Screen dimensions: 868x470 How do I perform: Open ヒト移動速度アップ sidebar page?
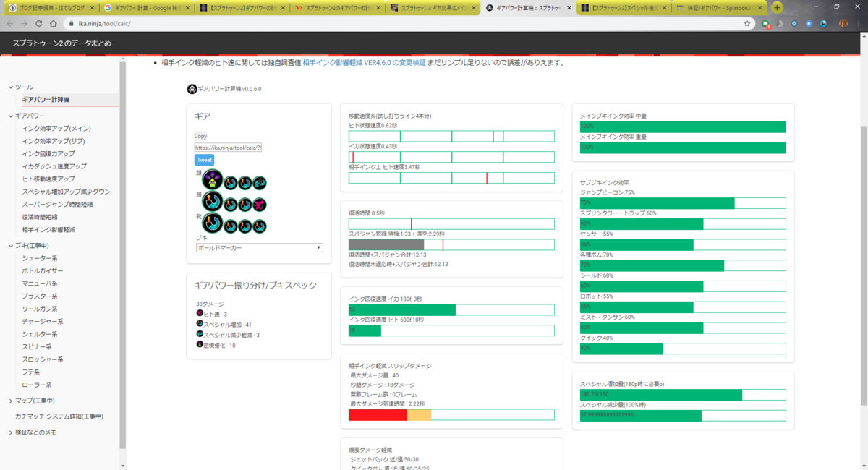(x=48, y=179)
